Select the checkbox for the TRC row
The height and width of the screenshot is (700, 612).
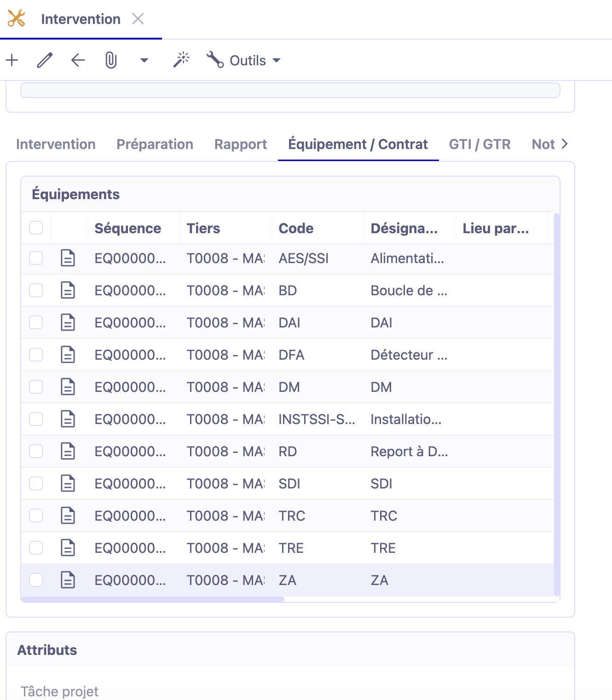tap(36, 516)
